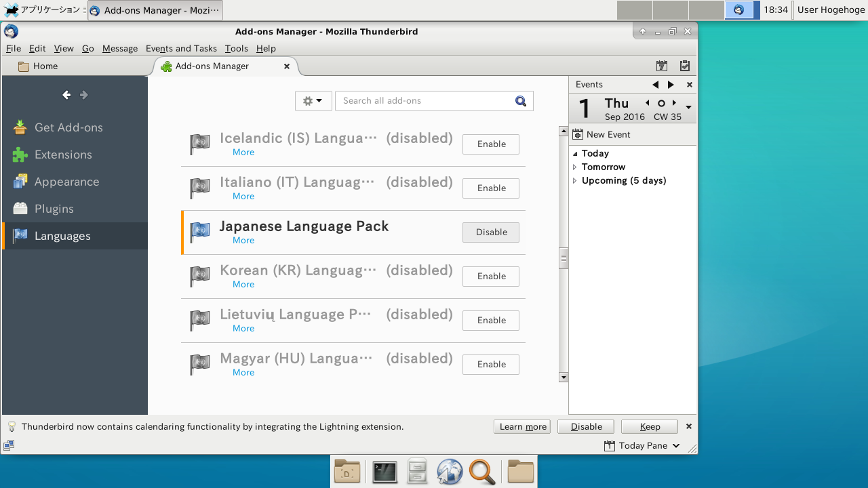
Task: Open the Tools menu
Action: click(x=237, y=48)
